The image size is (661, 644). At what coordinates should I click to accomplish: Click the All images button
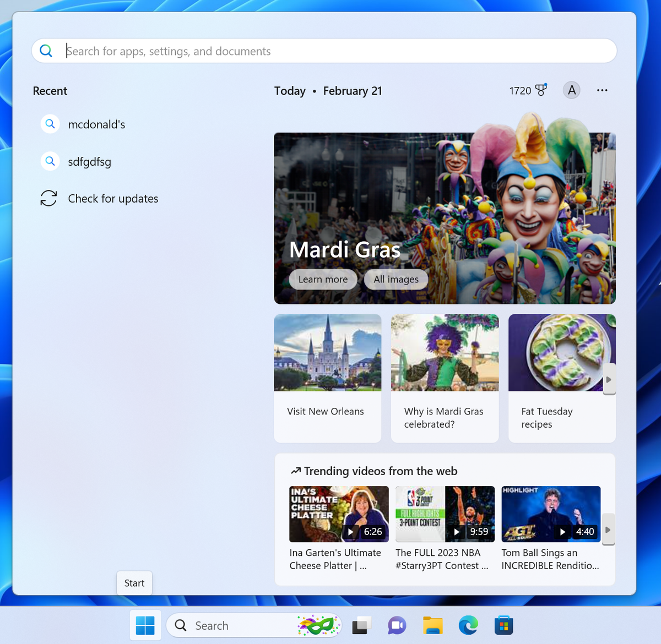tap(395, 279)
